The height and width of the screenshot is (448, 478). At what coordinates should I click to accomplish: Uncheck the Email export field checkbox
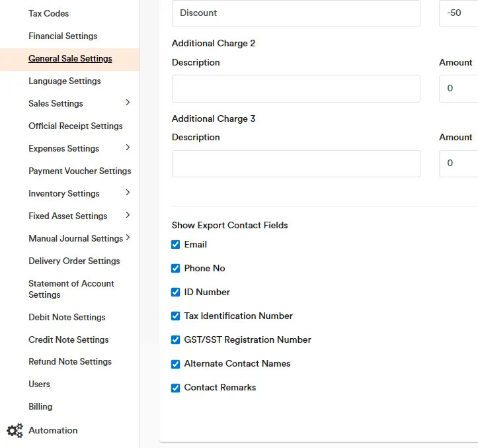coord(176,245)
